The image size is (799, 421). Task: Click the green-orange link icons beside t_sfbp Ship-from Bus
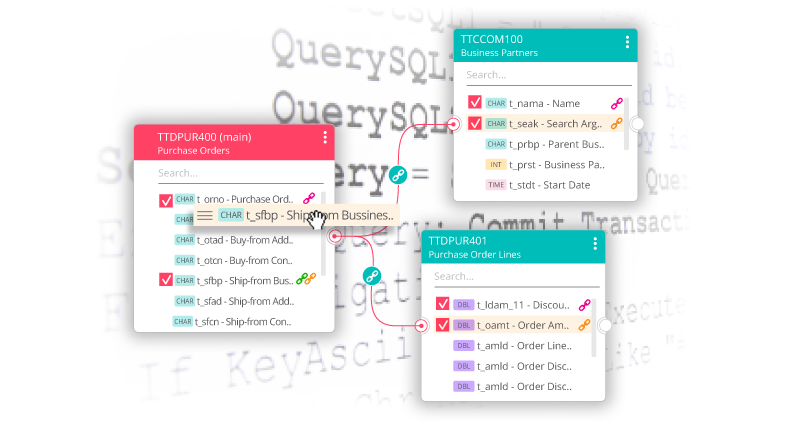pyautogui.click(x=306, y=279)
